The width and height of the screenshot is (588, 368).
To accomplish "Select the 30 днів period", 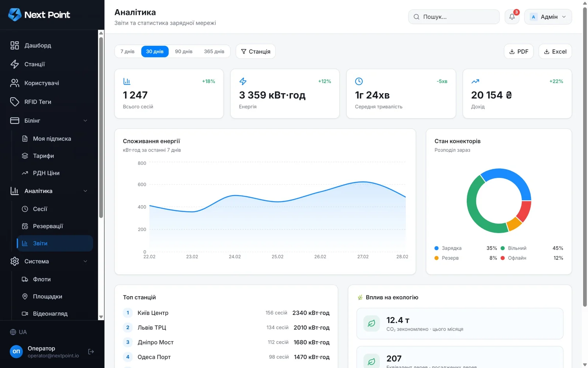I will 155,52.
